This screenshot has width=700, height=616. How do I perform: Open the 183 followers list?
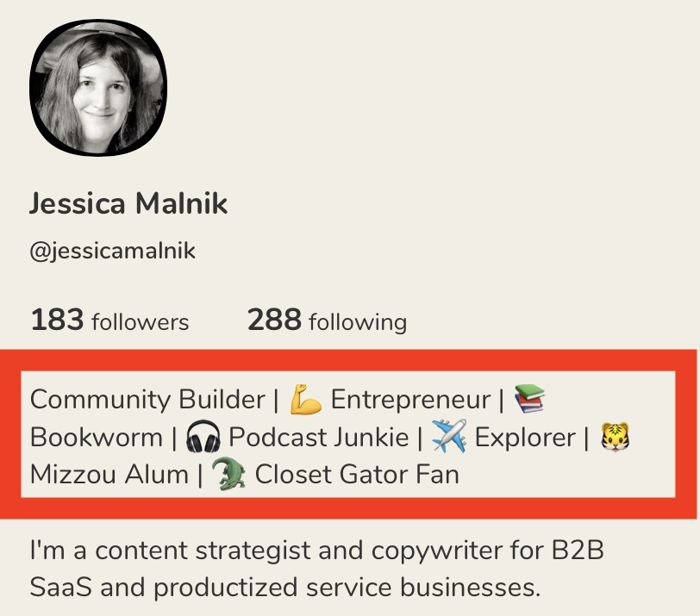(x=109, y=321)
